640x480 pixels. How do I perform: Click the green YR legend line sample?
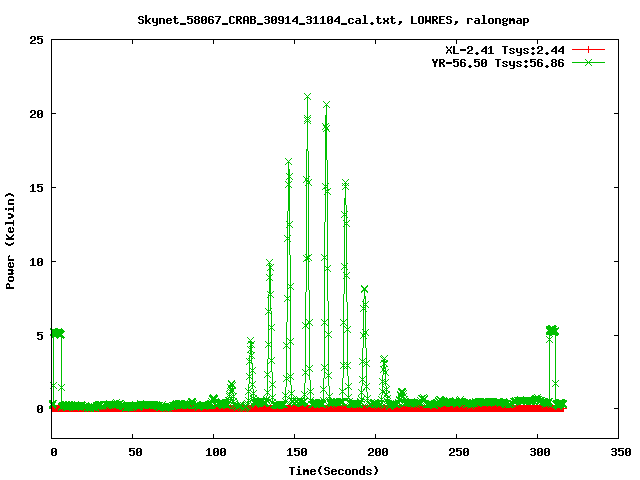click(588, 63)
